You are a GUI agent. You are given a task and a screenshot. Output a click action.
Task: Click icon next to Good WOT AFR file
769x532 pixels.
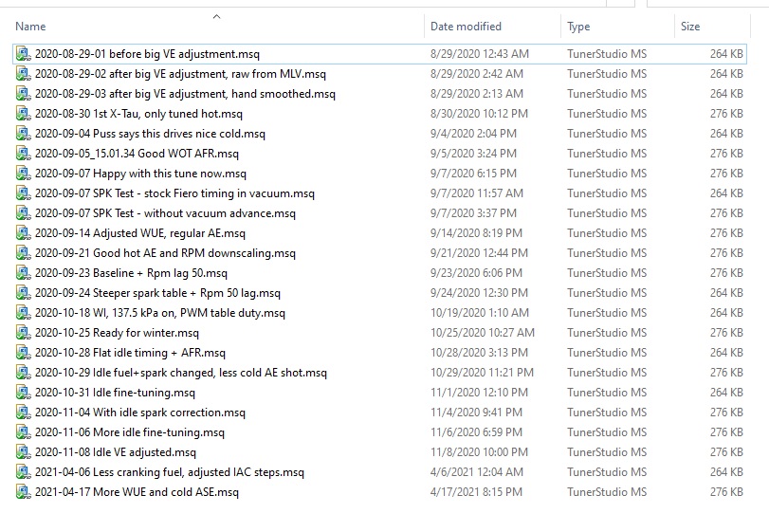click(x=23, y=154)
